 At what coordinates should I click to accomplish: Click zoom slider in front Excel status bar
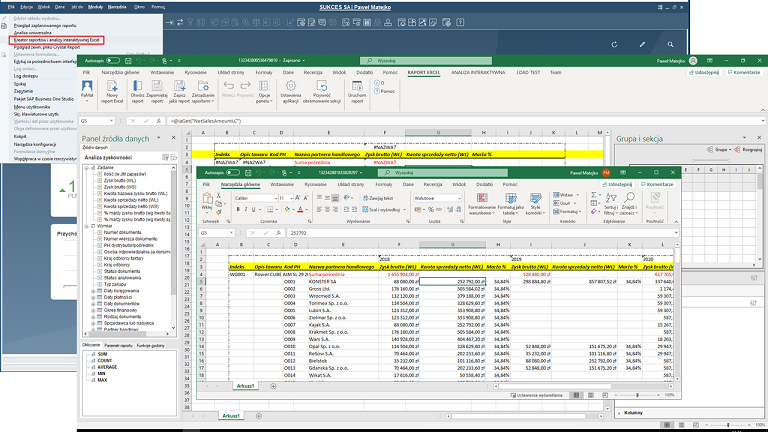(x=637, y=395)
